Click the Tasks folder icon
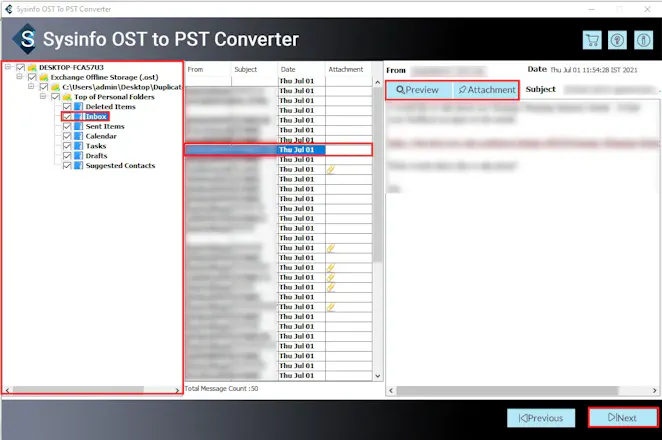 tap(79, 146)
